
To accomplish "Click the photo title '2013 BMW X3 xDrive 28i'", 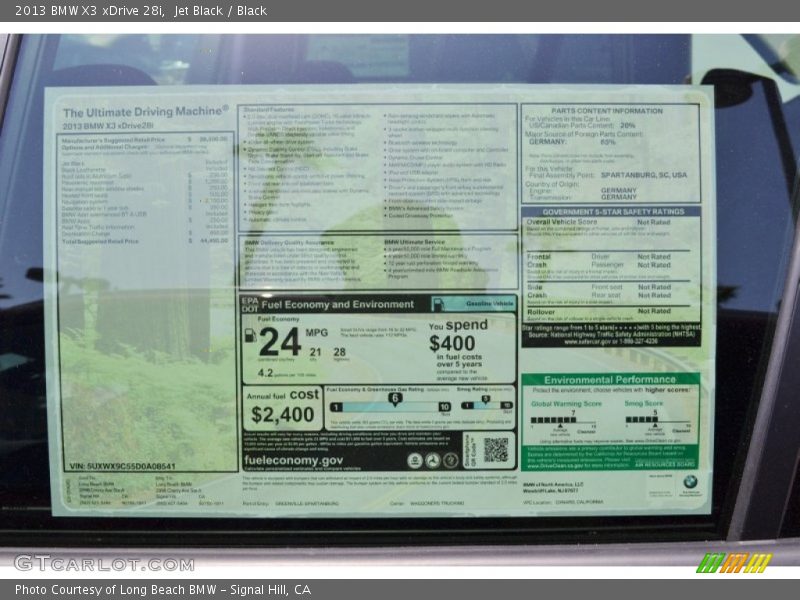I will (89, 11).
